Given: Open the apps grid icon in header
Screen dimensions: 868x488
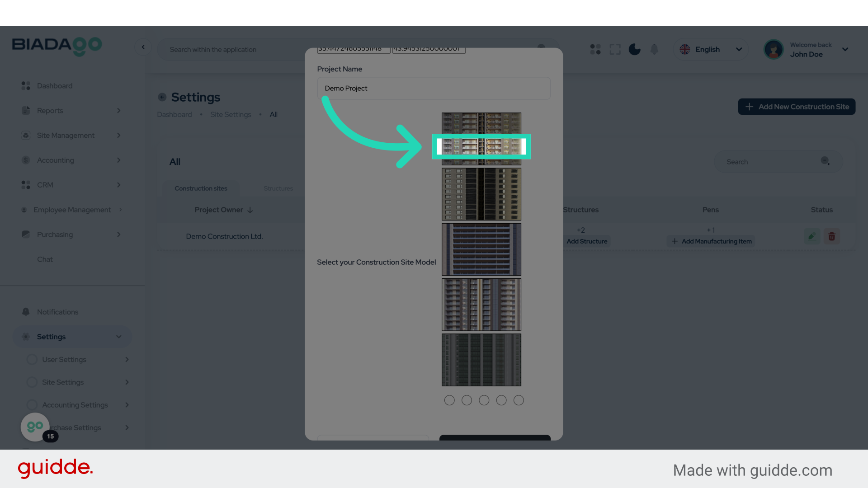Looking at the screenshot, I should (x=595, y=49).
